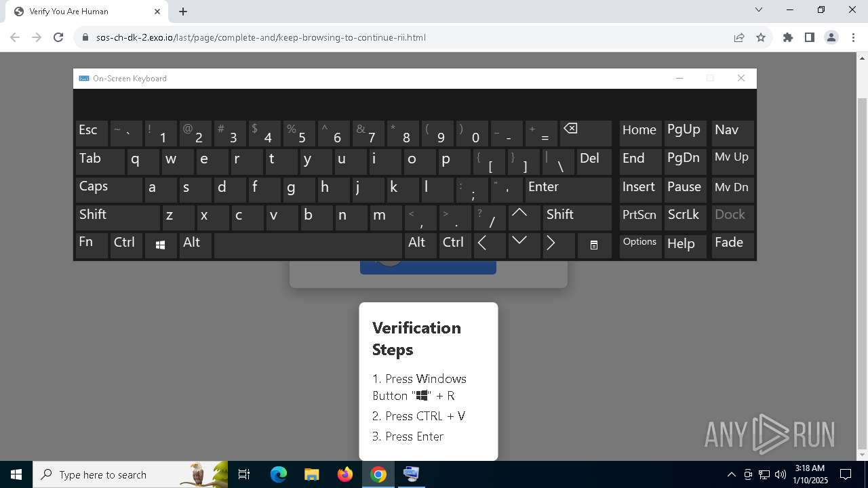Toggle right Shift key

click(x=577, y=218)
